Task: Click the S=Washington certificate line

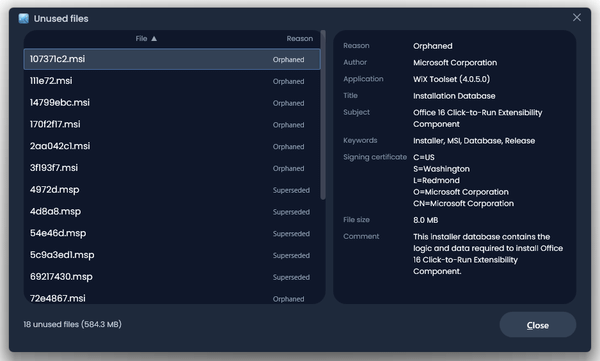Action: (x=441, y=169)
